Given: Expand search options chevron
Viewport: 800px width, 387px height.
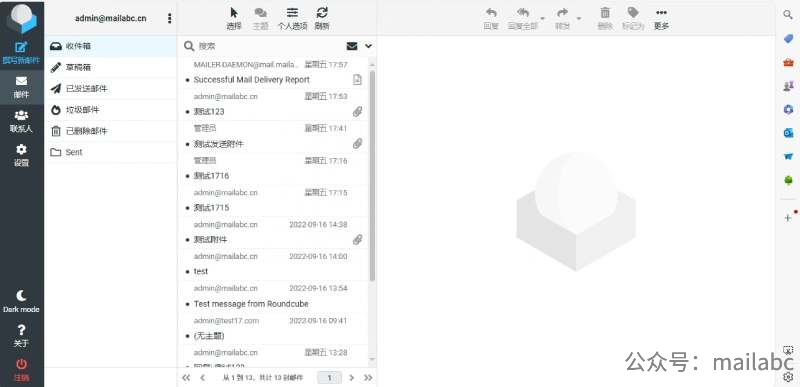Looking at the screenshot, I should tap(368, 46).
